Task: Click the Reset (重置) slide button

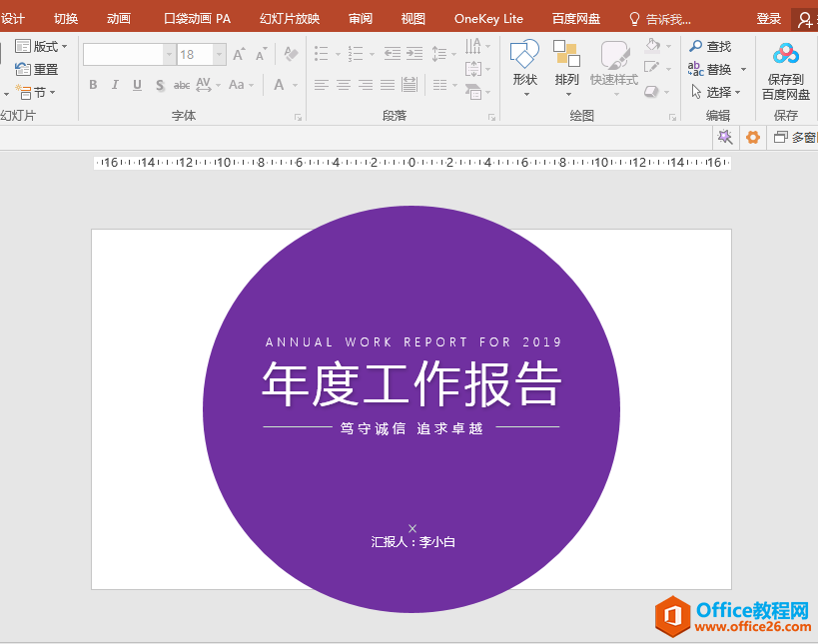Action: 36,69
